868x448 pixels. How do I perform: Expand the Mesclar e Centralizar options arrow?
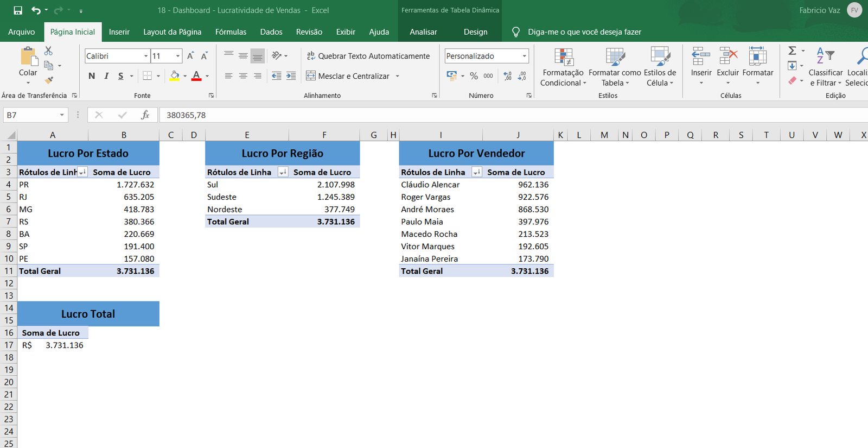tap(397, 76)
